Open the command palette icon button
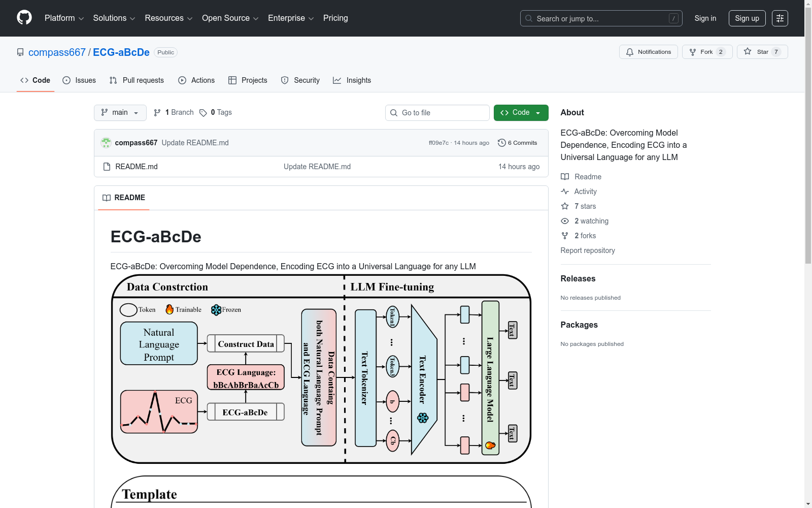The height and width of the screenshot is (508, 812). (780, 18)
